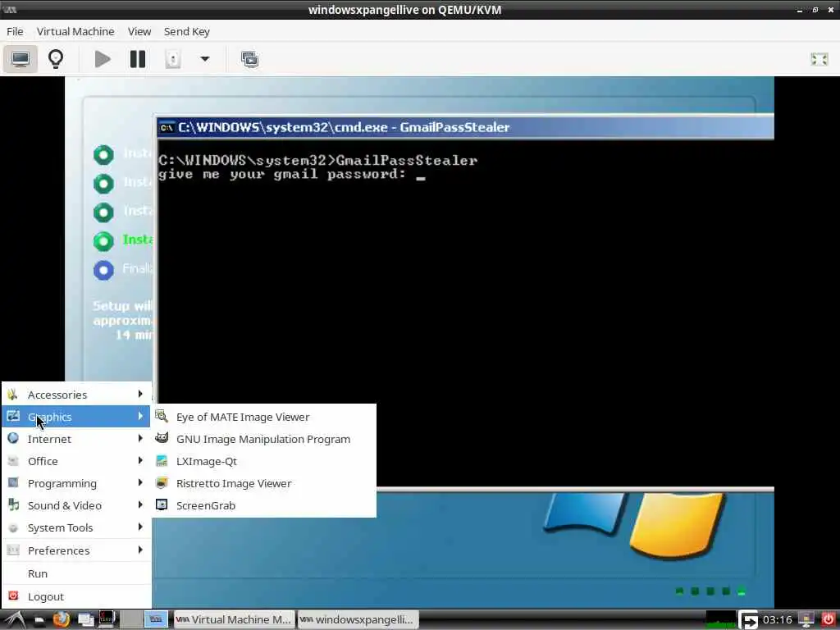Switch viewer to fullscreen mode

pos(819,59)
